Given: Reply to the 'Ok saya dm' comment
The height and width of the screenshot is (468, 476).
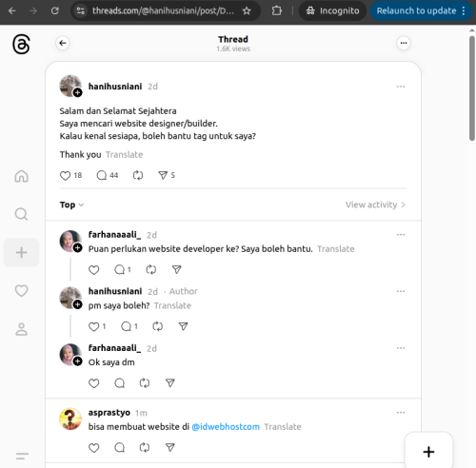Looking at the screenshot, I should (x=119, y=383).
